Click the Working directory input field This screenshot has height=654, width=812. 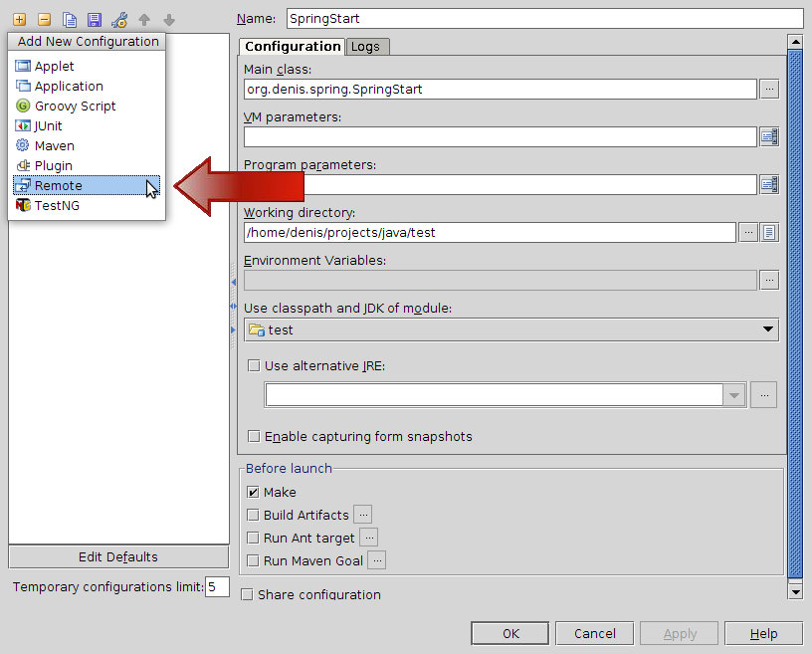[x=490, y=233]
